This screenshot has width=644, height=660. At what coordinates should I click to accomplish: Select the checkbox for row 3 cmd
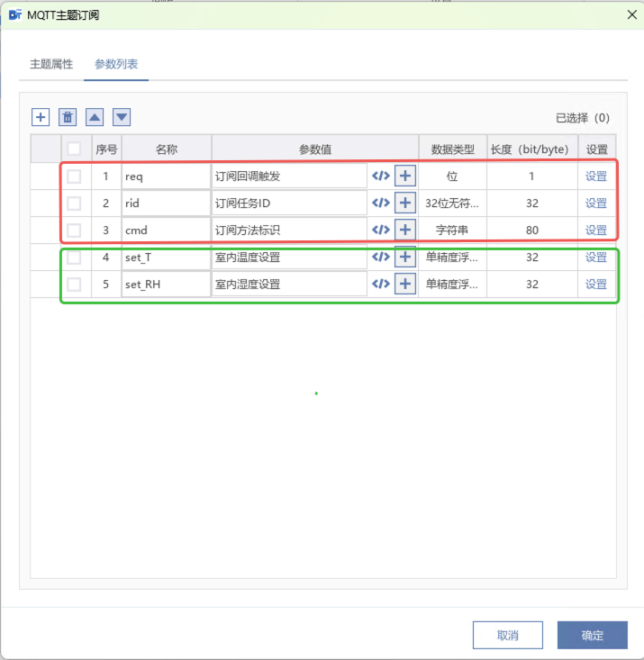coord(74,231)
